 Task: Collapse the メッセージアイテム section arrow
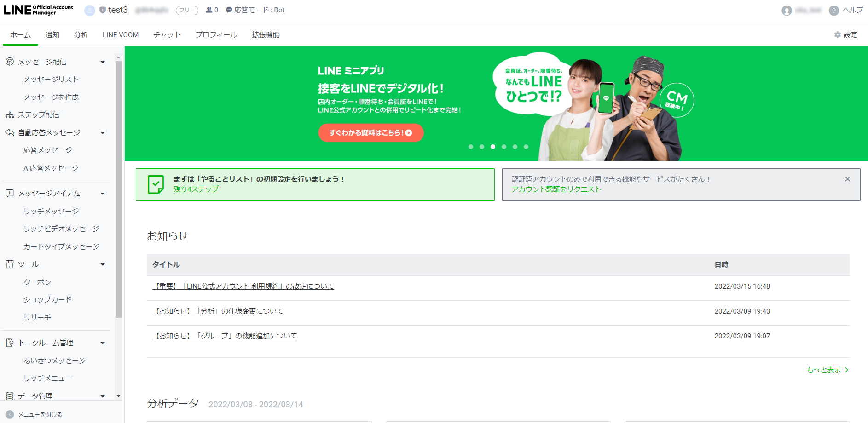tap(103, 194)
